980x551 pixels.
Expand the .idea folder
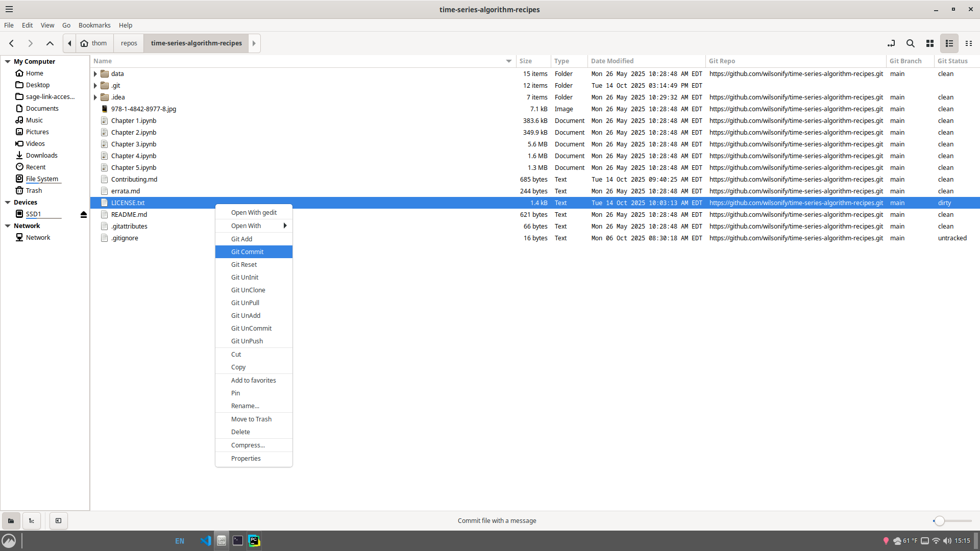95,97
